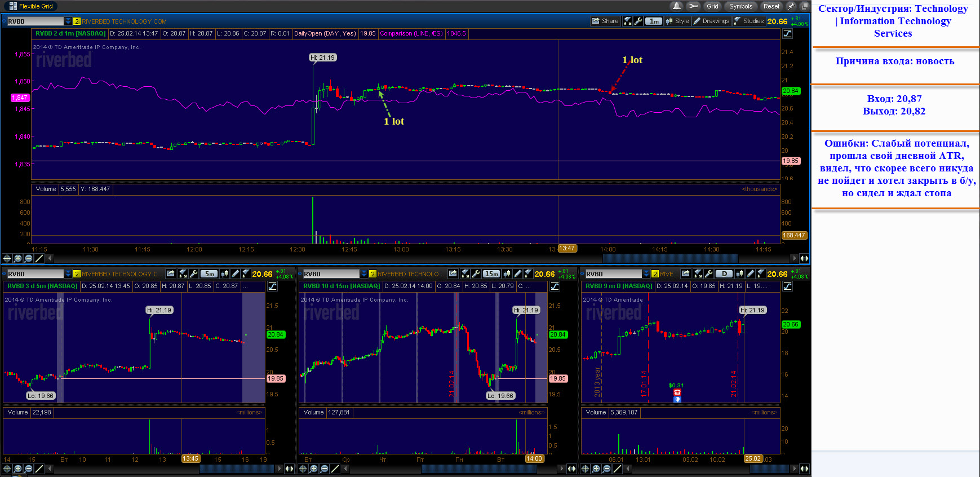Image resolution: width=980 pixels, height=477 pixels.
Task: Select trendline tool under daily chart
Action: [618, 469]
